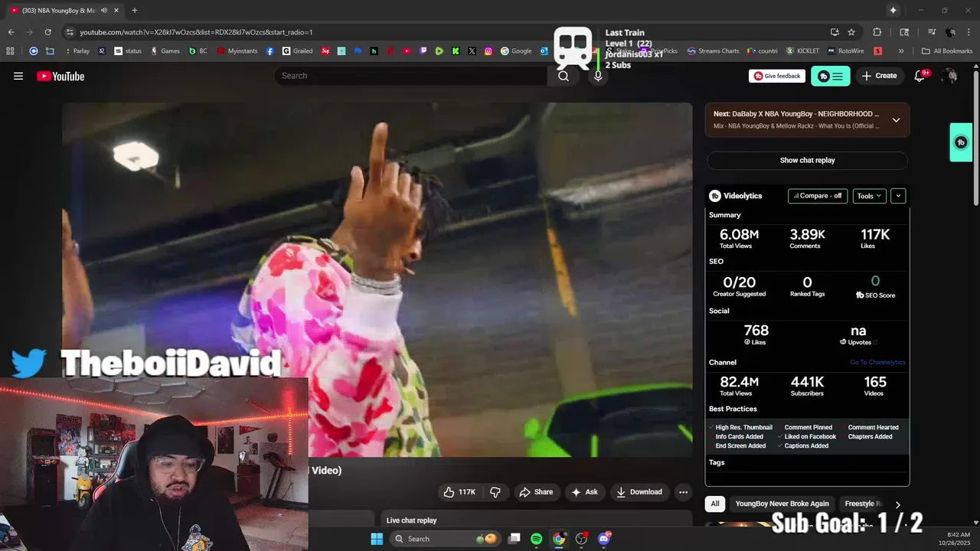Open the Videolytics Tools dropdown

(x=869, y=196)
